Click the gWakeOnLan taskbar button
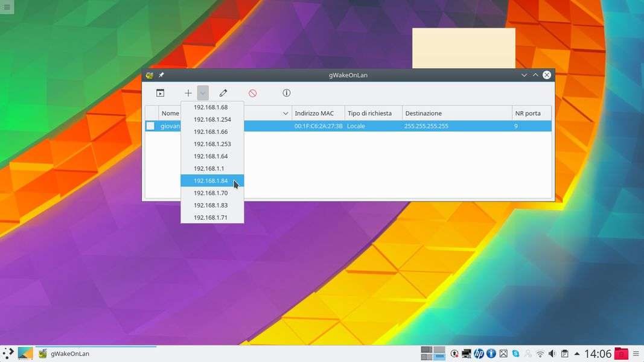Image resolution: width=644 pixels, height=362 pixels. (x=70, y=354)
